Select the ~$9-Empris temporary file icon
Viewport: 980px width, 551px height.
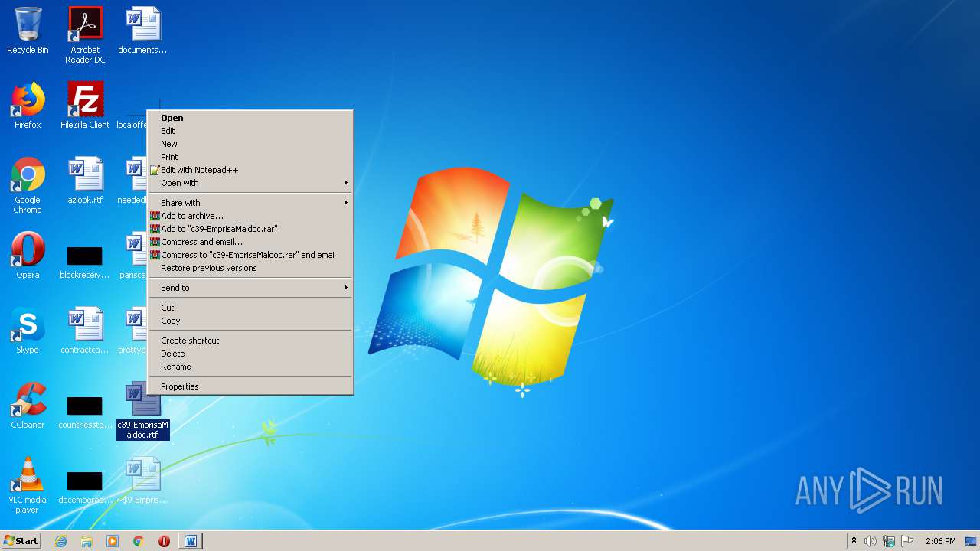coord(142,481)
